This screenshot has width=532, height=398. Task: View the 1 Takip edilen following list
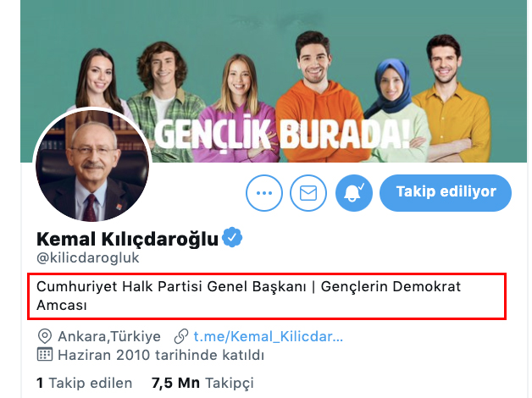pos(85,383)
